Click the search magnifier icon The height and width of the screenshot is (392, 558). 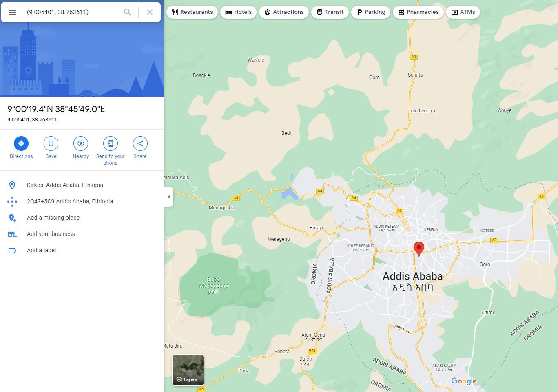[127, 12]
